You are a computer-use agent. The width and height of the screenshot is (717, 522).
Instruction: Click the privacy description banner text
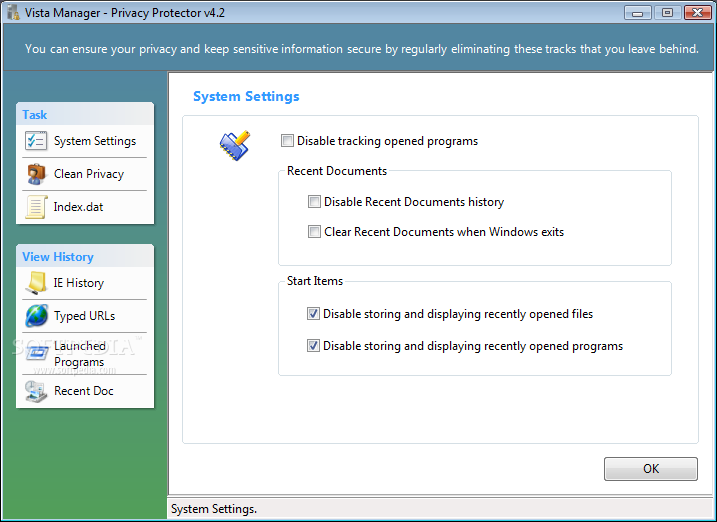(362, 49)
